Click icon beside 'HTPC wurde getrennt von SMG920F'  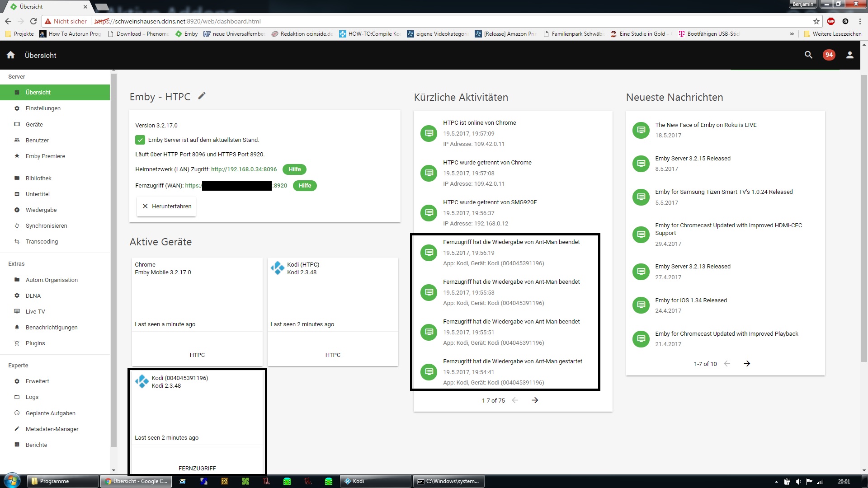(429, 213)
